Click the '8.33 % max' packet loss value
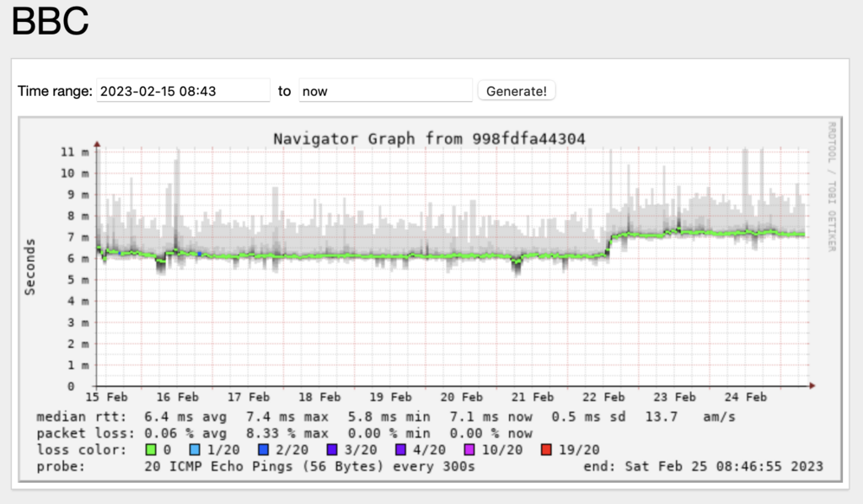The width and height of the screenshot is (863, 504). pos(287,433)
